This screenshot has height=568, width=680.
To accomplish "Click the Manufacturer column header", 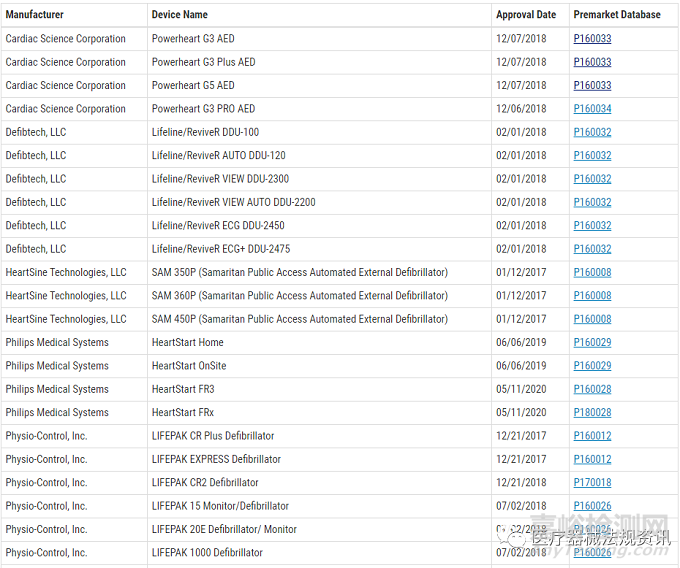I will [35, 15].
